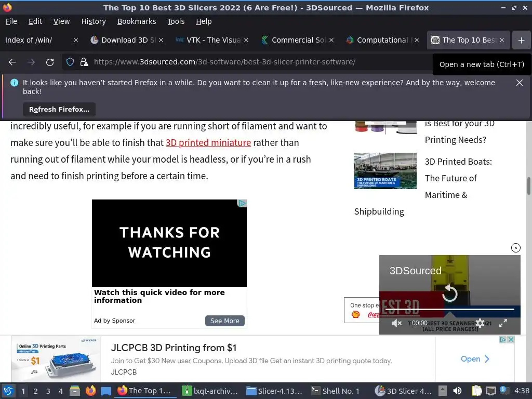Switch to virtual desktop 3
The image size is (532, 399).
48,391
